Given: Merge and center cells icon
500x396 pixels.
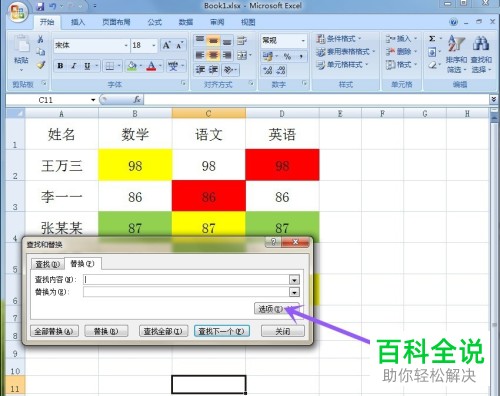Looking at the screenshot, I should click(242, 55).
